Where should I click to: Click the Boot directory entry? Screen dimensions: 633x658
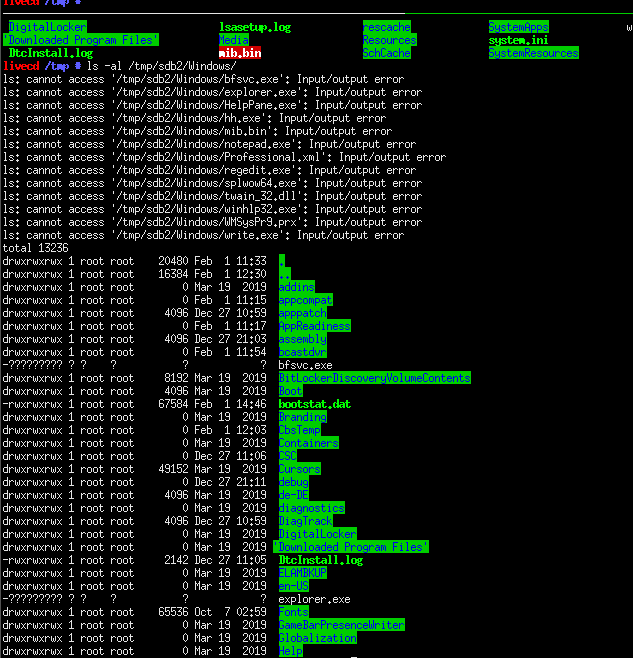(290, 392)
